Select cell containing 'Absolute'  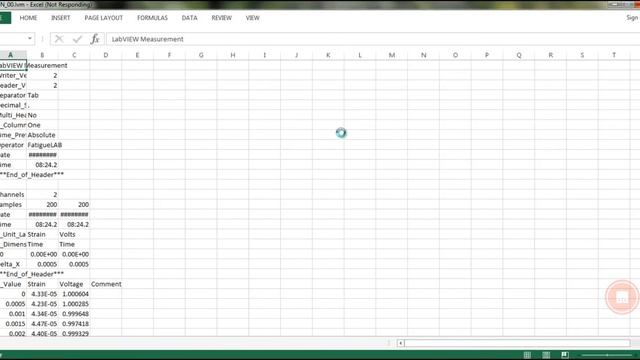click(42, 135)
